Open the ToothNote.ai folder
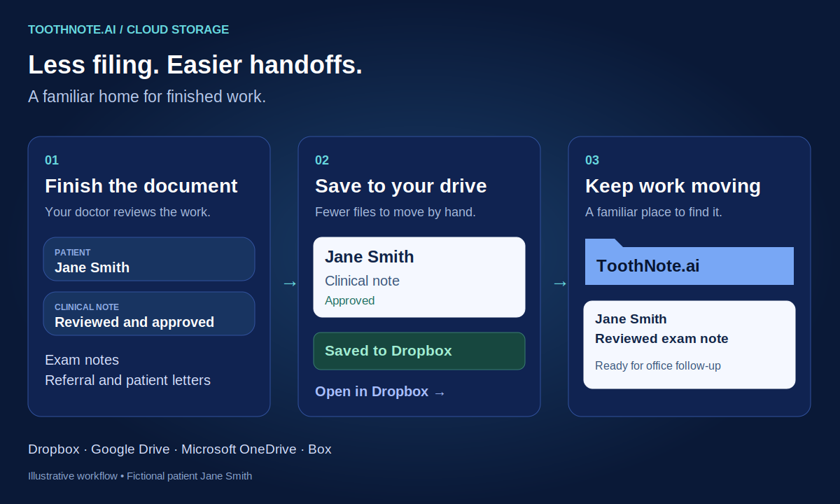The width and height of the screenshot is (840, 504). 689,262
